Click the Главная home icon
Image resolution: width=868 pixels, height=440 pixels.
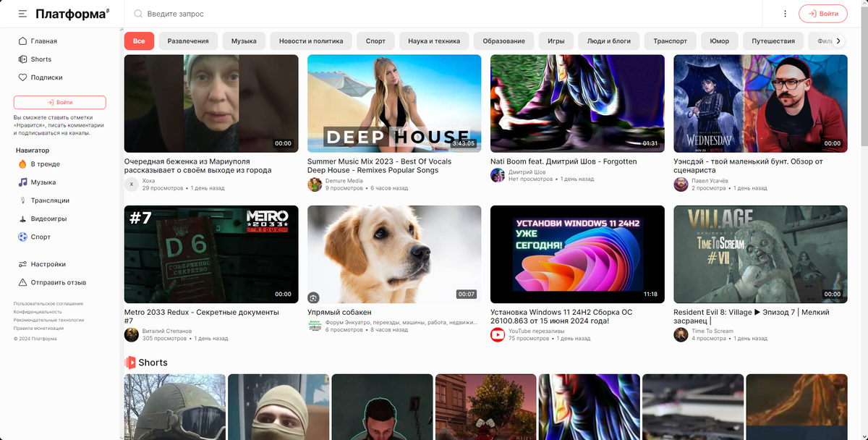tap(23, 41)
